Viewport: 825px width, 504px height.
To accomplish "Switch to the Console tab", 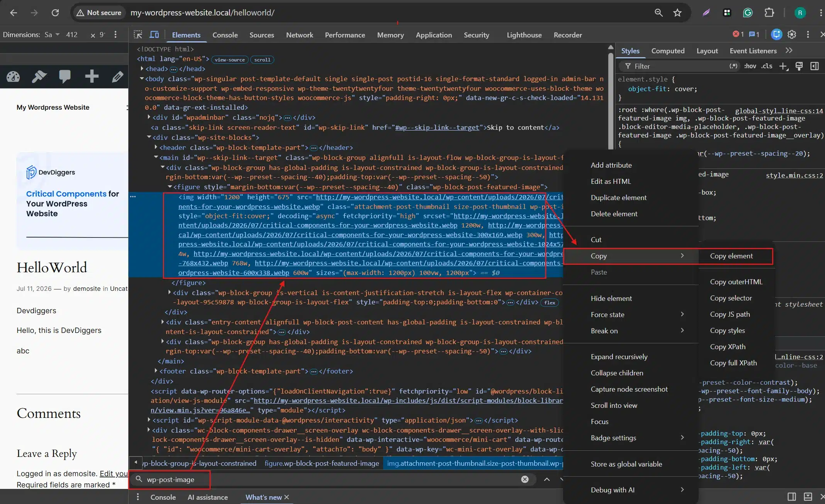I will (x=225, y=35).
